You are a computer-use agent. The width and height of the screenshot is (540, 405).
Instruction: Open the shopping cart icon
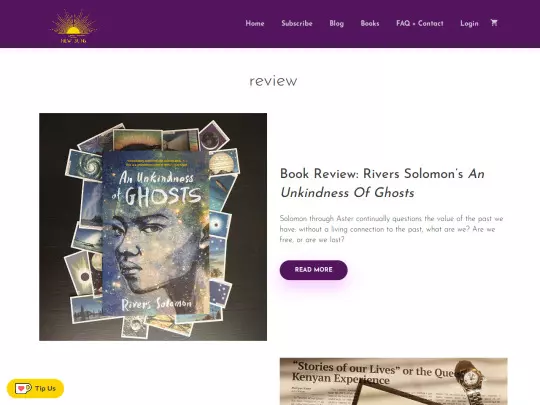(494, 23)
